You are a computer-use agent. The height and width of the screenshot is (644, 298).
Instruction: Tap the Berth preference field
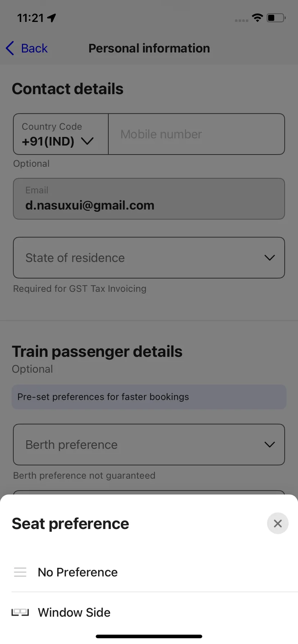click(x=149, y=445)
